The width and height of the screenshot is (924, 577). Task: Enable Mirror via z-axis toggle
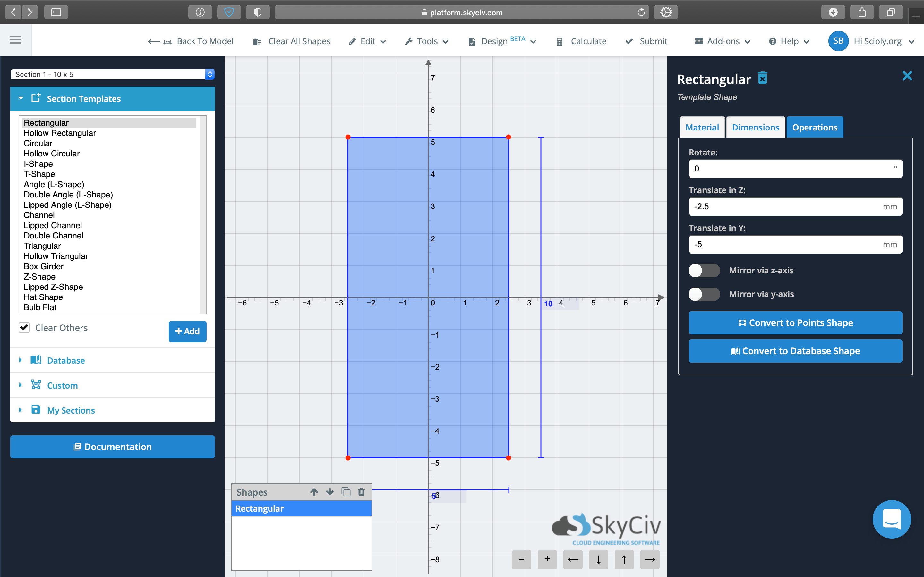point(704,271)
